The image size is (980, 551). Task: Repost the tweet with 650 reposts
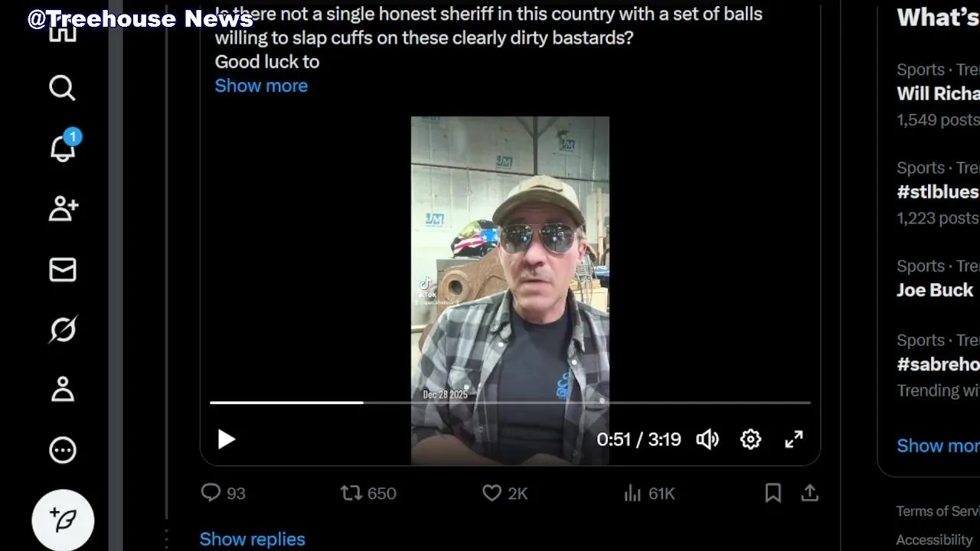[x=351, y=493]
